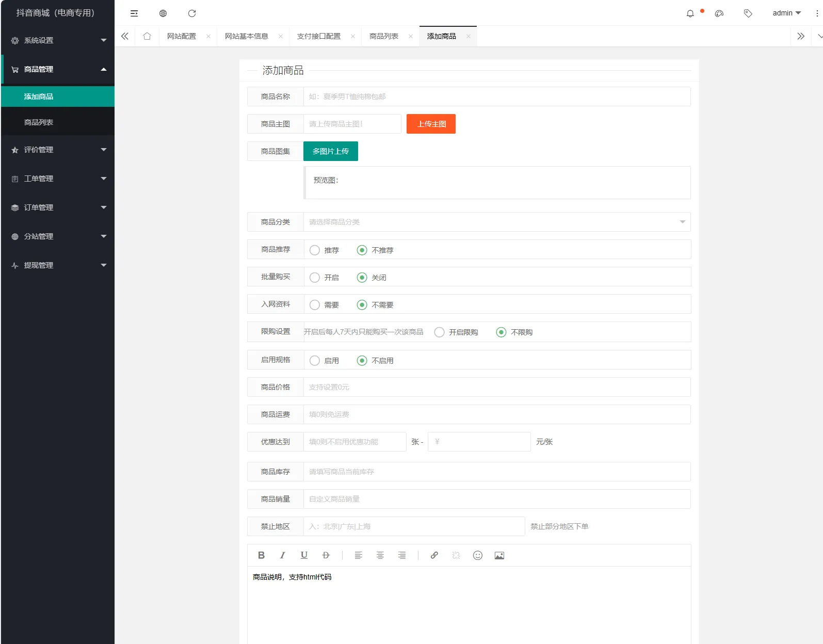Screen dimensions: 823x644
Task: Click the insert link icon in editor
Action: point(434,555)
